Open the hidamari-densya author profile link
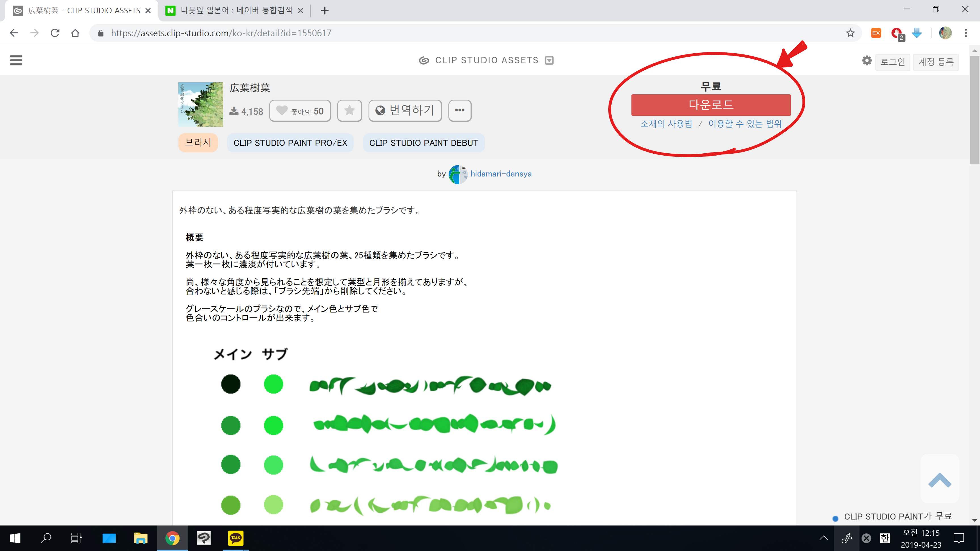 point(501,174)
